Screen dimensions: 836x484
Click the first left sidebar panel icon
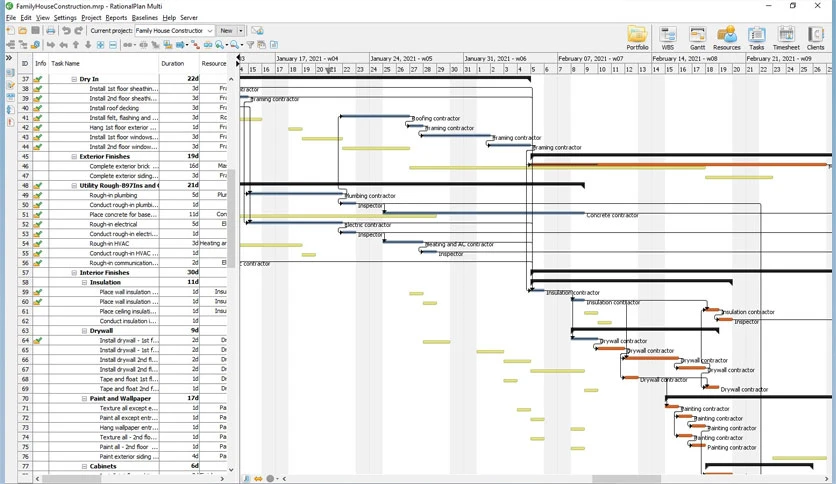[10, 72]
